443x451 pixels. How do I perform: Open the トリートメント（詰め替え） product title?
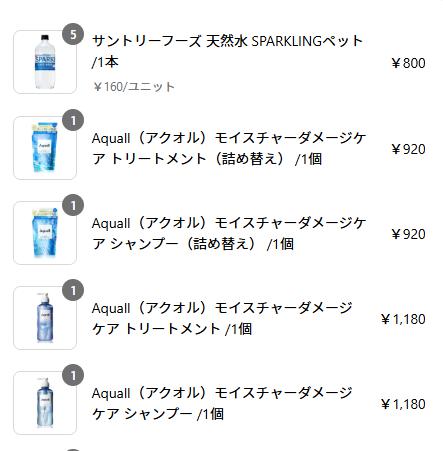click(x=229, y=148)
